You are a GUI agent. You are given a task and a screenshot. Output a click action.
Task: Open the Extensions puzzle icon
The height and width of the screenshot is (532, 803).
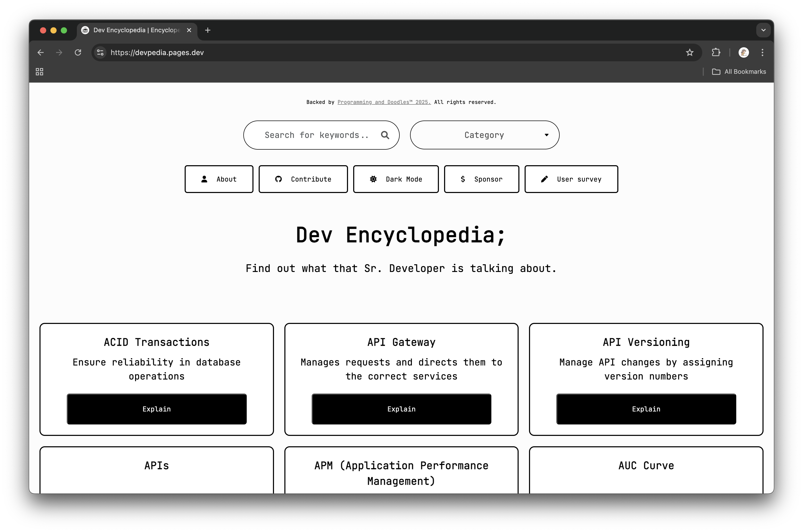coord(715,52)
